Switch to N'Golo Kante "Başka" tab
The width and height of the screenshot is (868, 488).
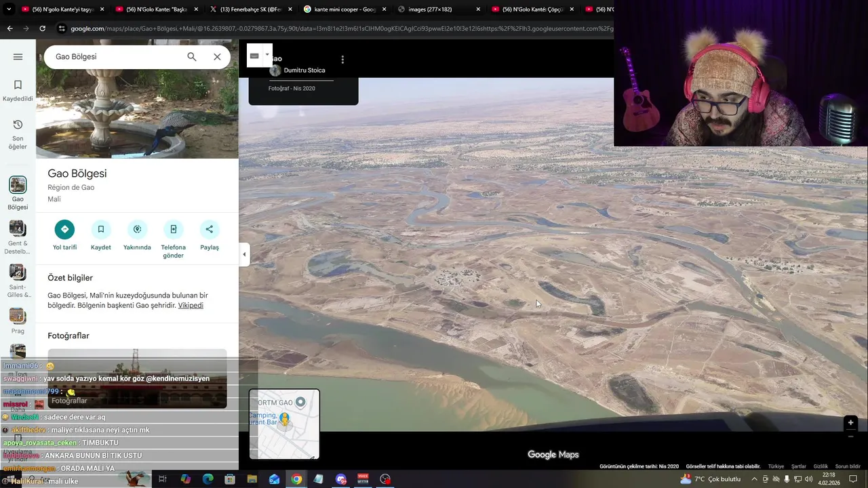pyautogui.click(x=157, y=9)
